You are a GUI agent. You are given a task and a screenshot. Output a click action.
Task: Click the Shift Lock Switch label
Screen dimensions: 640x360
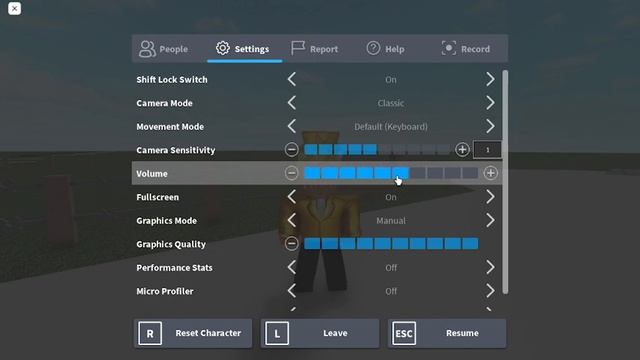172,80
